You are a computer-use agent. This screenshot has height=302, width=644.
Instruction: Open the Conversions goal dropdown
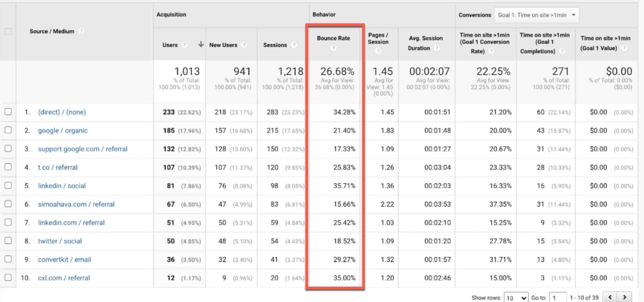(x=537, y=15)
